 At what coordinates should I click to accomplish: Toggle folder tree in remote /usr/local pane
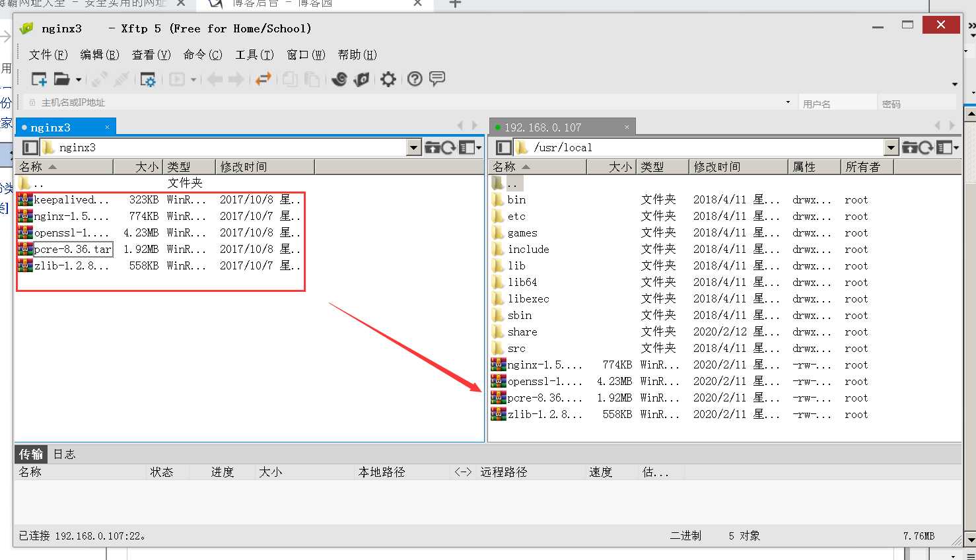tap(504, 147)
